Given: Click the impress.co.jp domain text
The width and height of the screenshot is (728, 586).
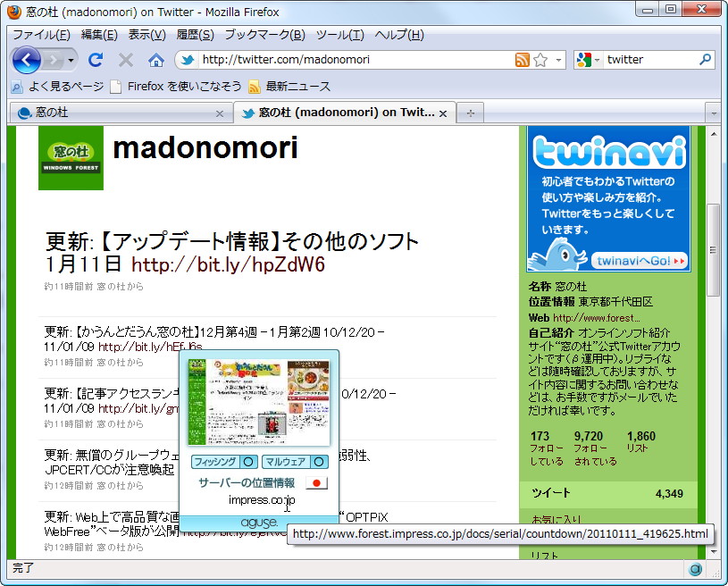Looking at the screenshot, I should [x=262, y=499].
